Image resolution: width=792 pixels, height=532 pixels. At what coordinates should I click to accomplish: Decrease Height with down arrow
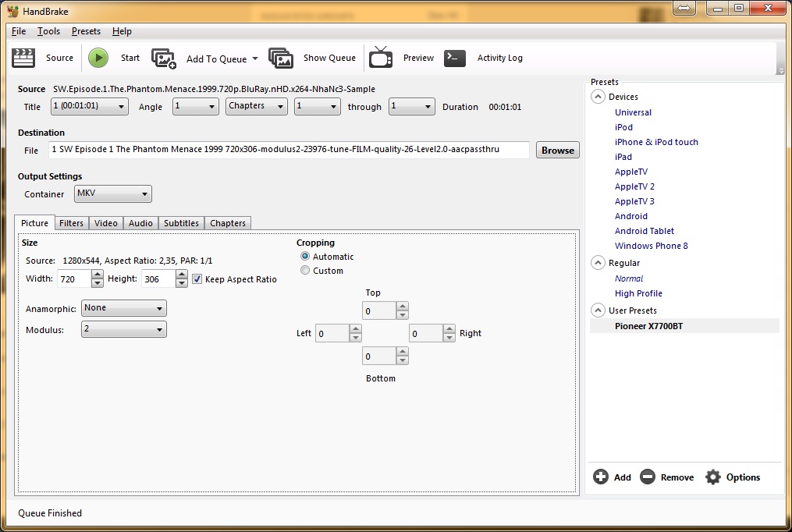[182, 283]
